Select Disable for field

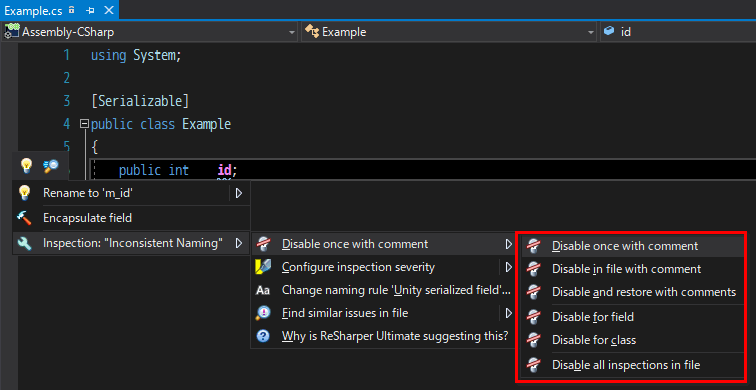tap(634, 317)
